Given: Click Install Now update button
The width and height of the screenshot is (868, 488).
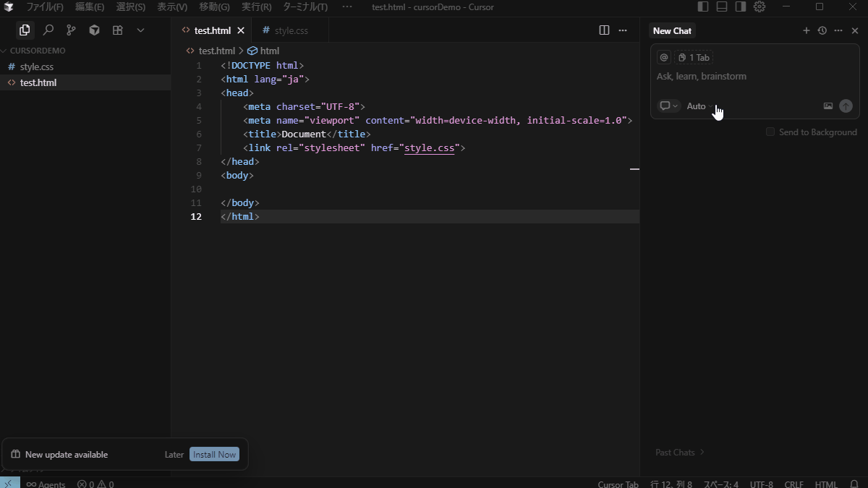Looking at the screenshot, I should tap(214, 455).
